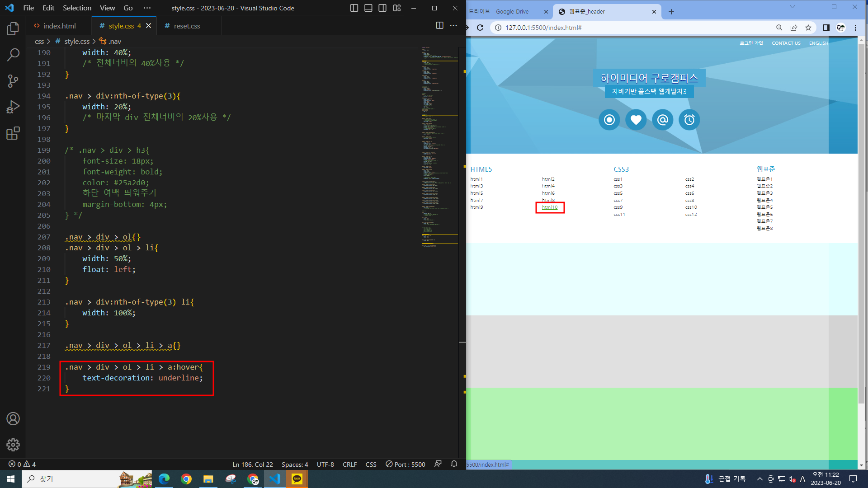Toggle the primary side bar layout button
This screenshot has height=488, width=868.
pyautogui.click(x=354, y=8)
